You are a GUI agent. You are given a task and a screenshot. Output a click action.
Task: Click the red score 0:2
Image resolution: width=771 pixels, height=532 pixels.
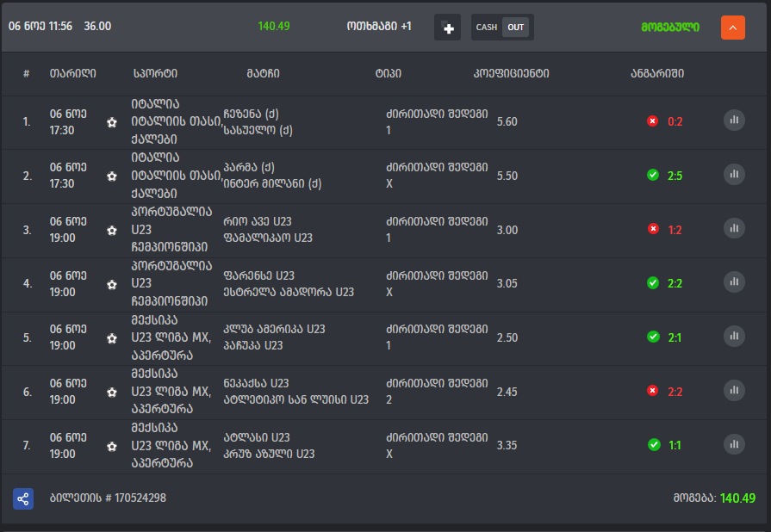pyautogui.click(x=675, y=121)
